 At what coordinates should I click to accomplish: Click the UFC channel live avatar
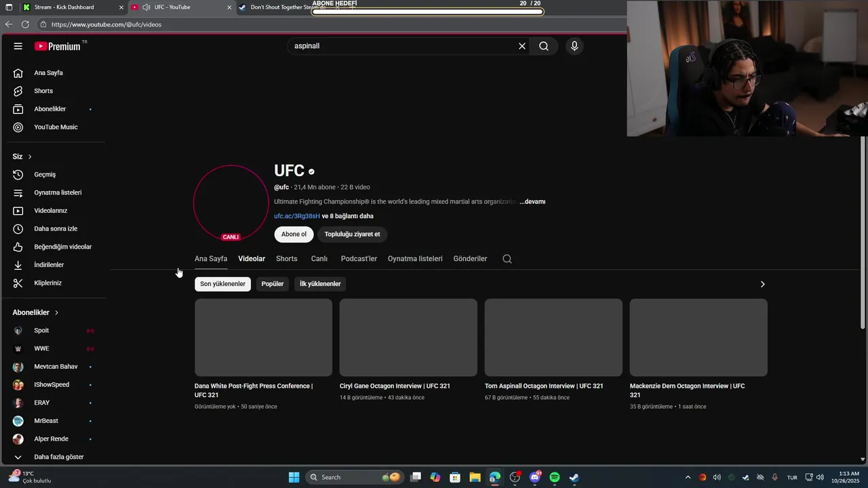(231, 203)
